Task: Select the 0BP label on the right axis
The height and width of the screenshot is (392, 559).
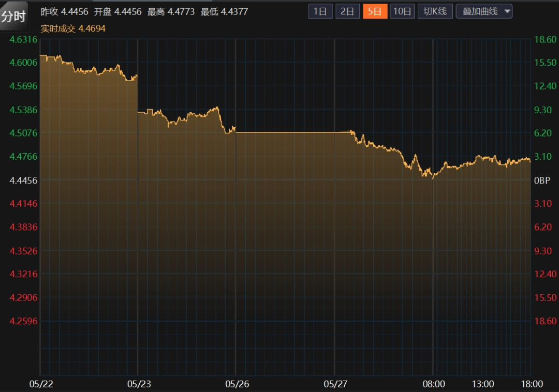Action: coord(542,180)
